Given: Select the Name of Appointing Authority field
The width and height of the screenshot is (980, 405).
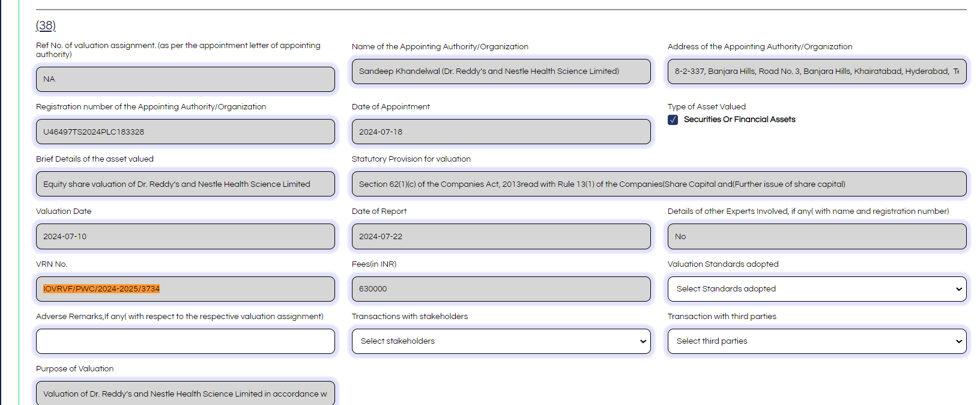Looking at the screenshot, I should (501, 72).
